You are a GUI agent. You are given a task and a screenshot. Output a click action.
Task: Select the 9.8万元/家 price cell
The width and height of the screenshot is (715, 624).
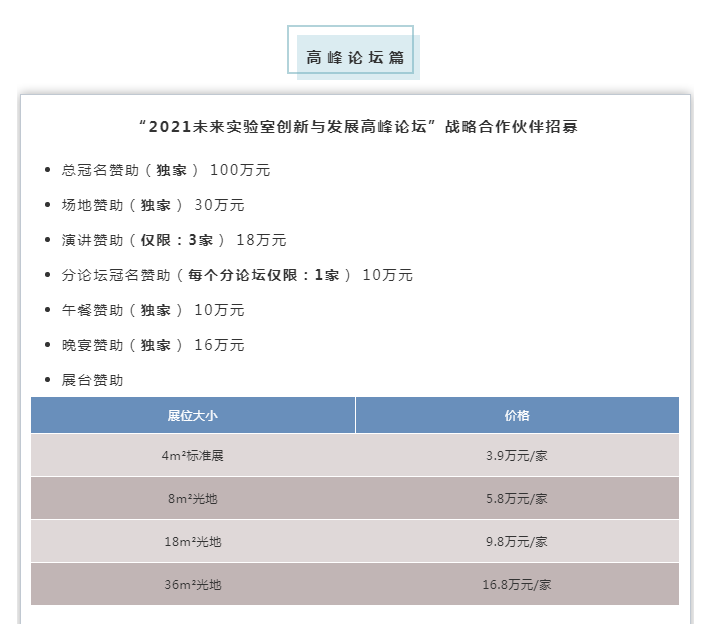[x=517, y=541]
